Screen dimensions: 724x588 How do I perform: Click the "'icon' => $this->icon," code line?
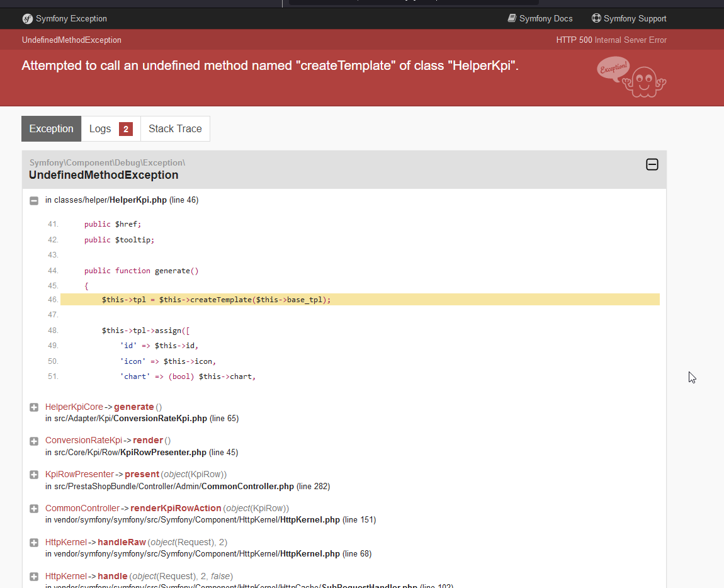(x=168, y=361)
